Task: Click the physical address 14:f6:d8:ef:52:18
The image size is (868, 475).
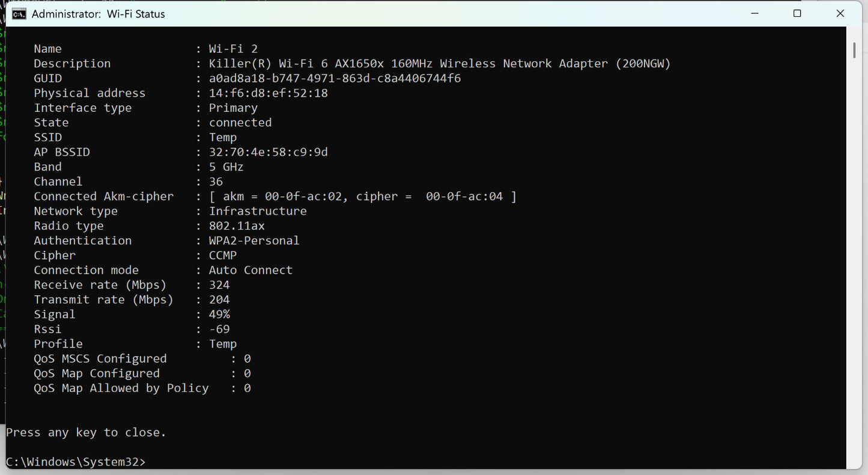Action: pos(268,93)
